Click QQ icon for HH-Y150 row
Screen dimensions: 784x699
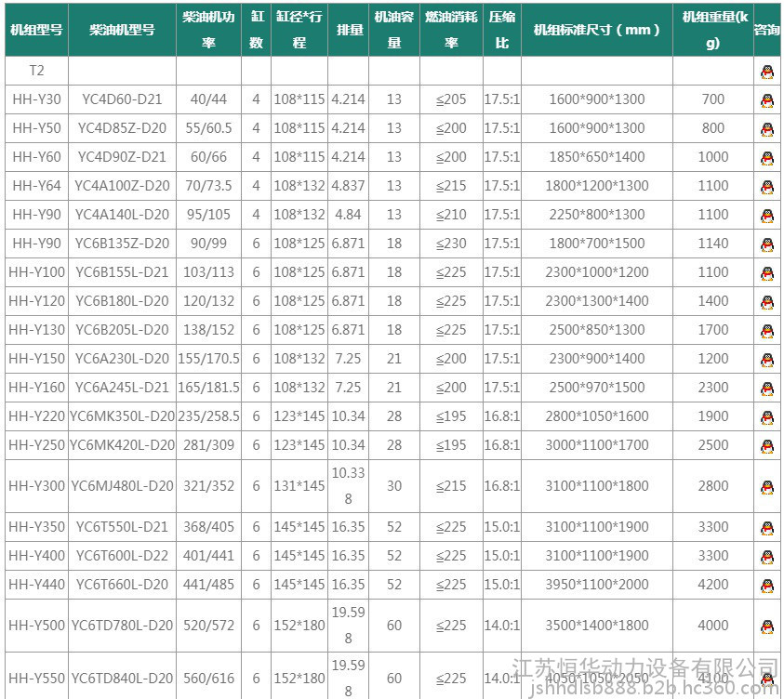point(767,361)
